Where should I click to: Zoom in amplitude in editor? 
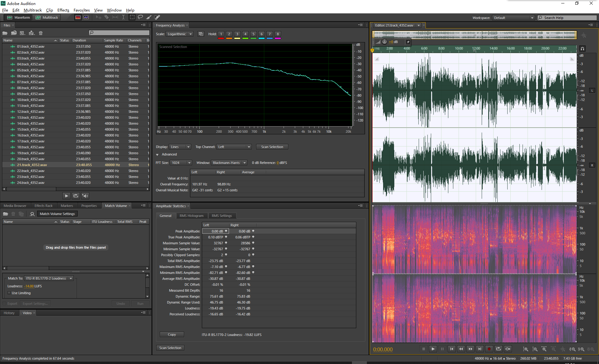526,349
